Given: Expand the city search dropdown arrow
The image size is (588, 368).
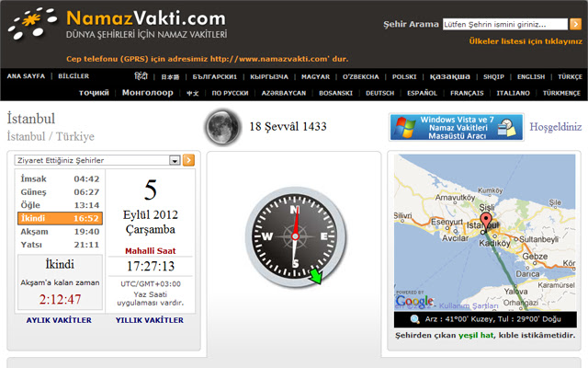Looking at the screenshot, I should pos(560,25).
